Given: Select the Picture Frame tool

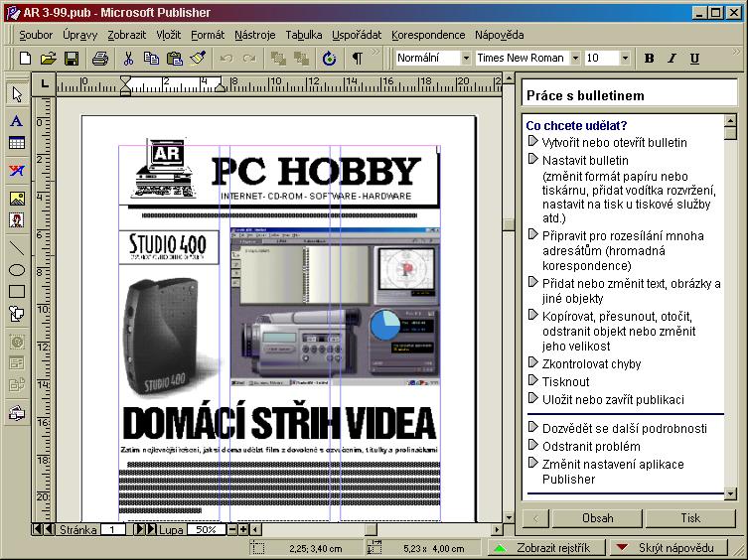Looking at the screenshot, I should (x=17, y=198).
